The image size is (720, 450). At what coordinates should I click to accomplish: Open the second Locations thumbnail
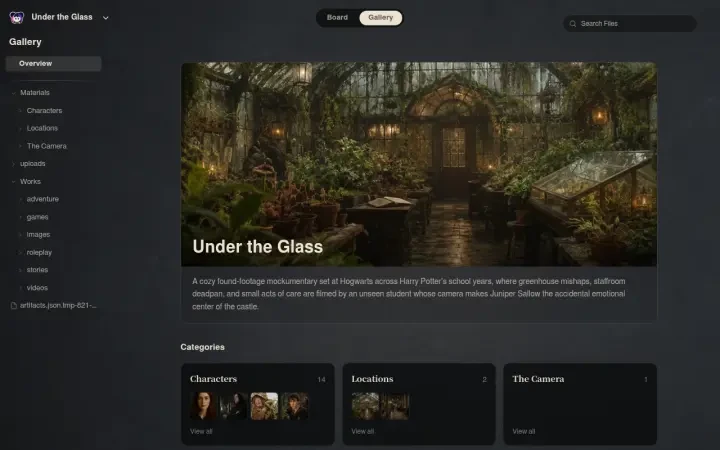point(395,406)
